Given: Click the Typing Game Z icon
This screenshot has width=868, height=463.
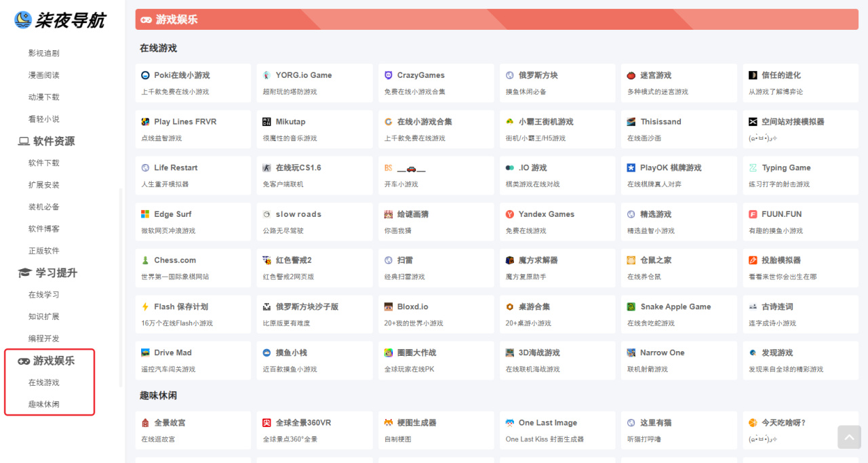Looking at the screenshot, I should (x=753, y=168).
